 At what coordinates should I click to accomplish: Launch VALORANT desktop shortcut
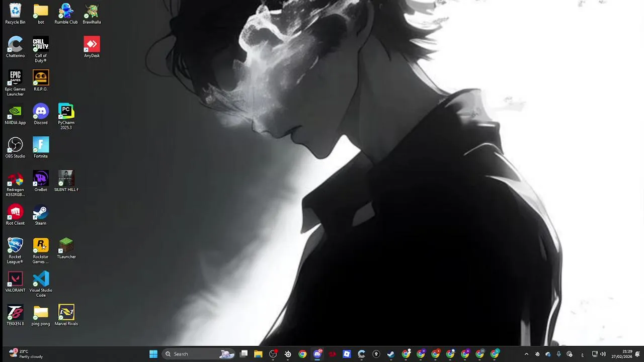coord(15,282)
